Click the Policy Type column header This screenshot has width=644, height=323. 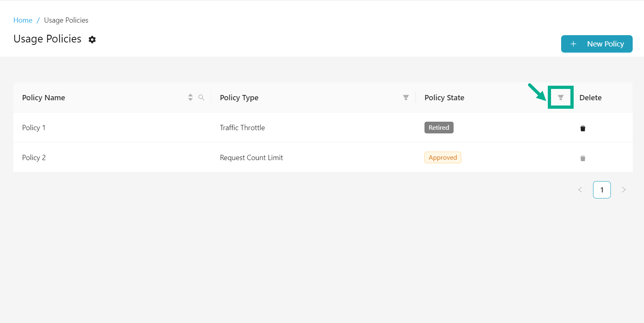point(239,98)
